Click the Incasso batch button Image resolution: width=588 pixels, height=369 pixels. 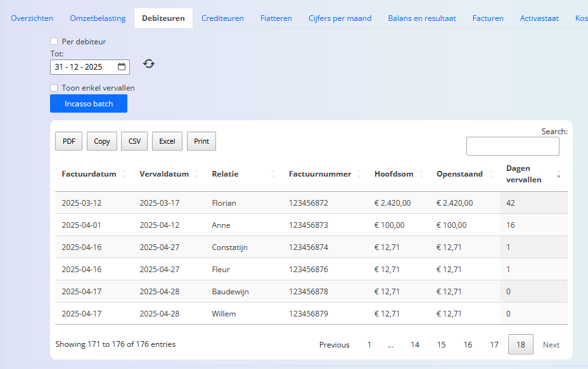pos(89,103)
